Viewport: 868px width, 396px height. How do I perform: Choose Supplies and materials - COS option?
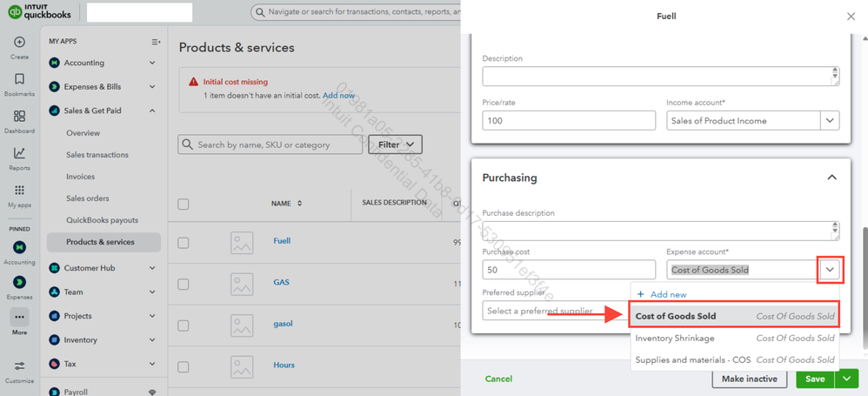point(735,360)
